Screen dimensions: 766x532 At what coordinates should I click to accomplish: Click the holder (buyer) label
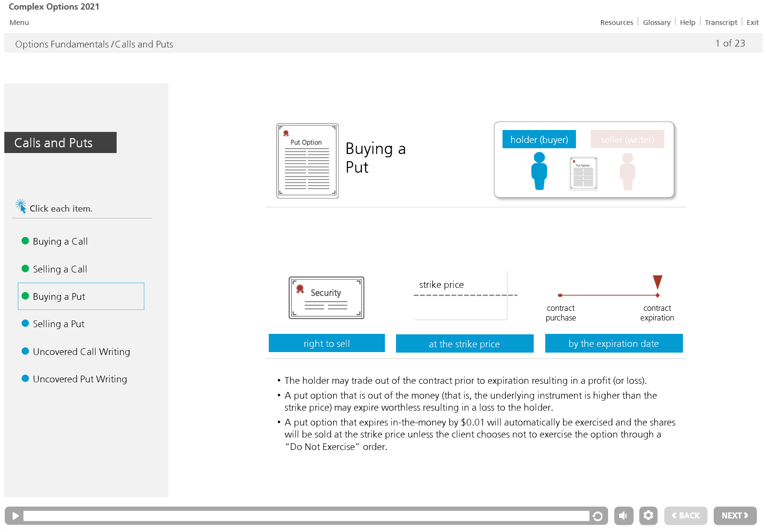[539, 140]
